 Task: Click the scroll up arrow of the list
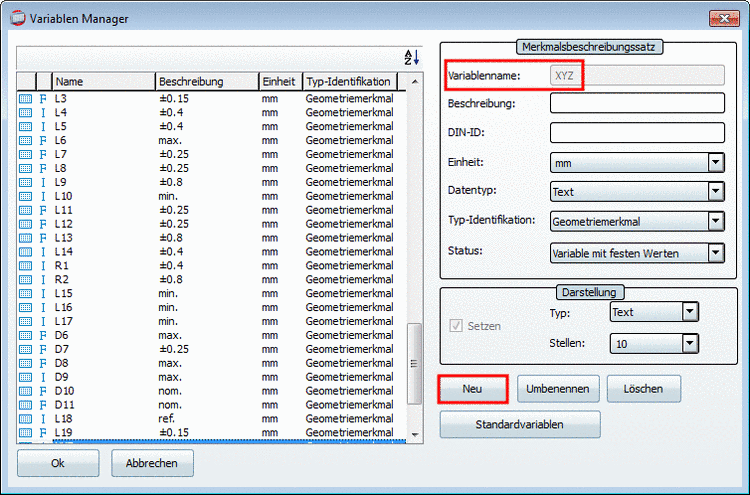pos(415,82)
